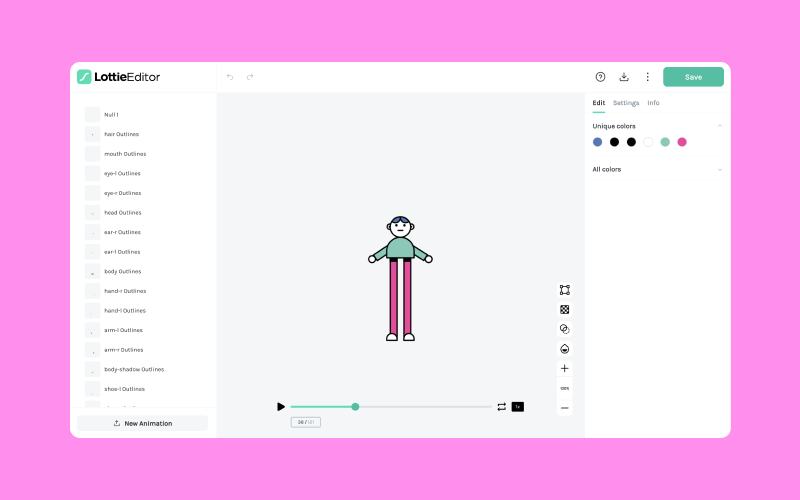Redo the last edit
The image size is (800, 500).
pos(250,77)
